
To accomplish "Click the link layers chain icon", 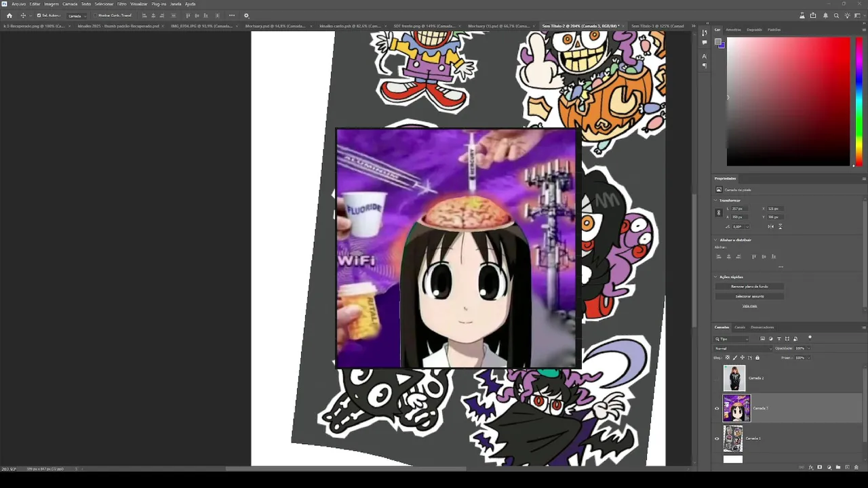I will (802, 467).
